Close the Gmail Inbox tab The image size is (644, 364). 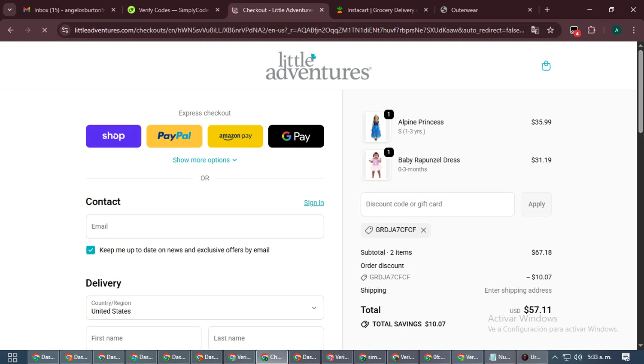[113, 10]
